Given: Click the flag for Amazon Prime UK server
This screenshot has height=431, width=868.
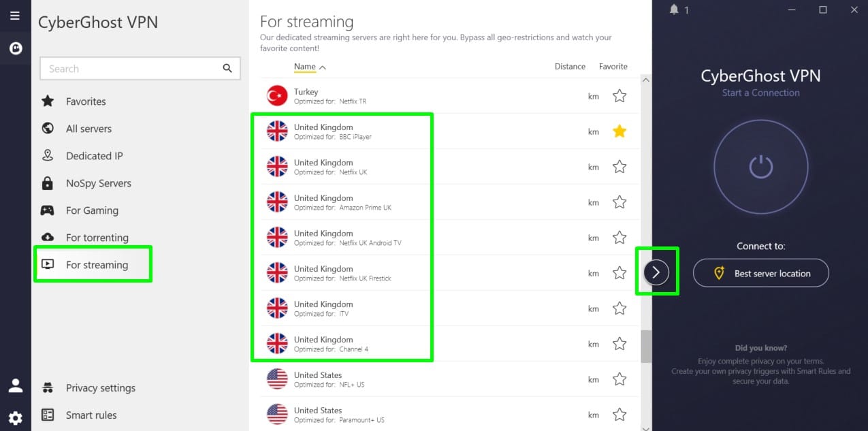Looking at the screenshot, I should point(277,202).
